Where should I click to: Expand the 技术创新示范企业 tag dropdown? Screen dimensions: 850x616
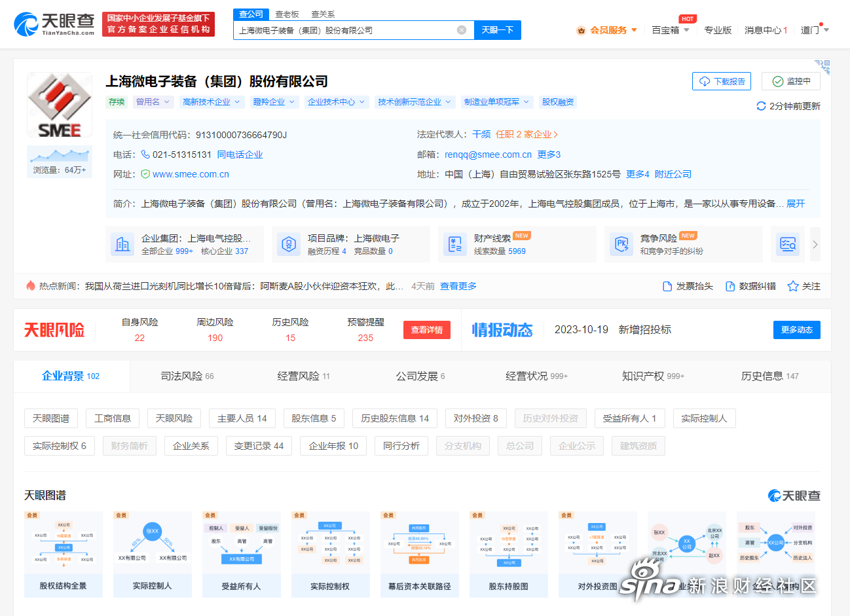point(448,102)
